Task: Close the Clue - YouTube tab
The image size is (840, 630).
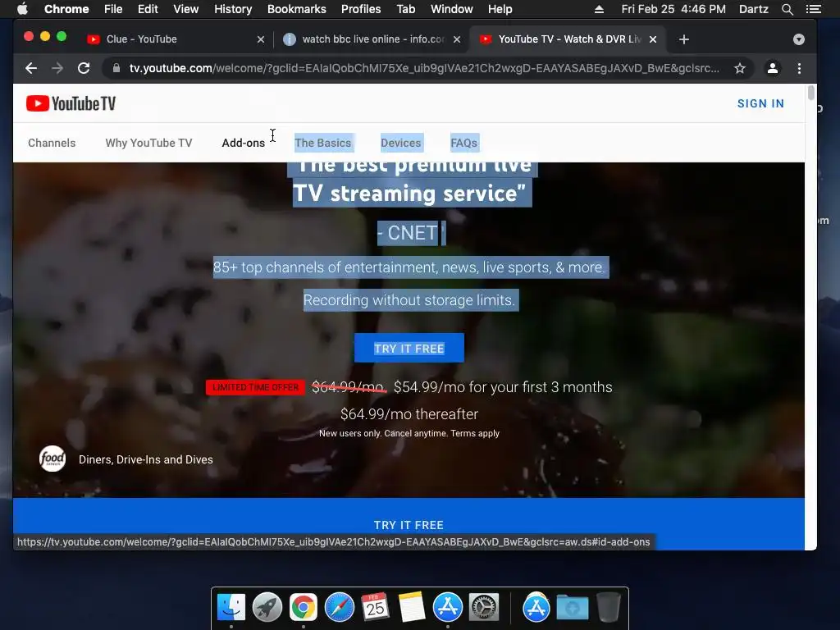Action: pyautogui.click(x=260, y=39)
